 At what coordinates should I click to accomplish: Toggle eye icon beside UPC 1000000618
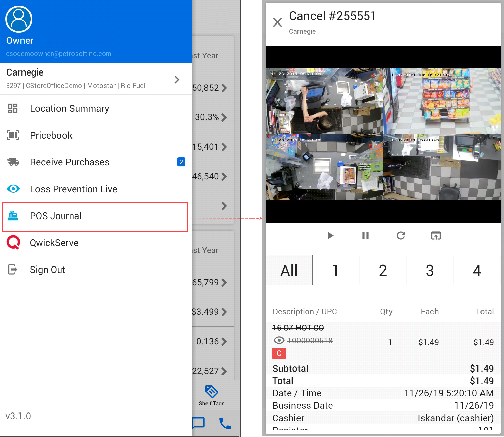click(279, 341)
